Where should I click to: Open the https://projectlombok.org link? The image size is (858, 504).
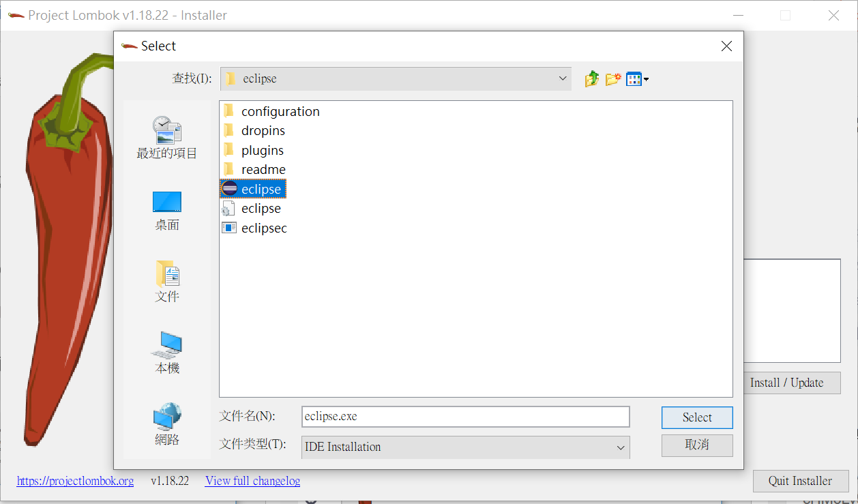click(75, 481)
